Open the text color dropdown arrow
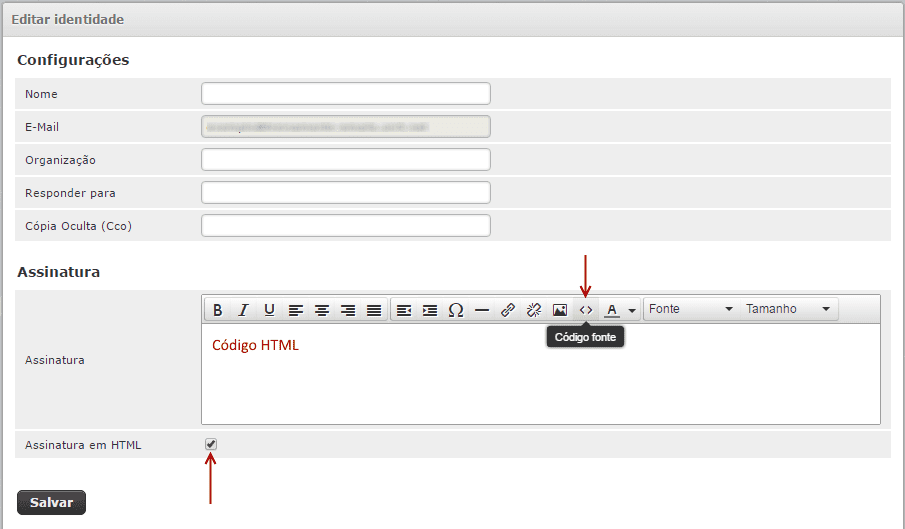 point(632,311)
